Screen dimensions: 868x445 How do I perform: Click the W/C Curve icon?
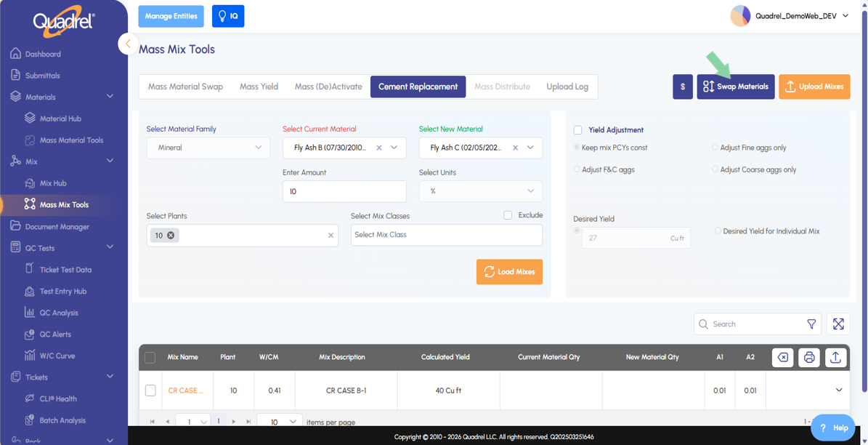point(30,356)
